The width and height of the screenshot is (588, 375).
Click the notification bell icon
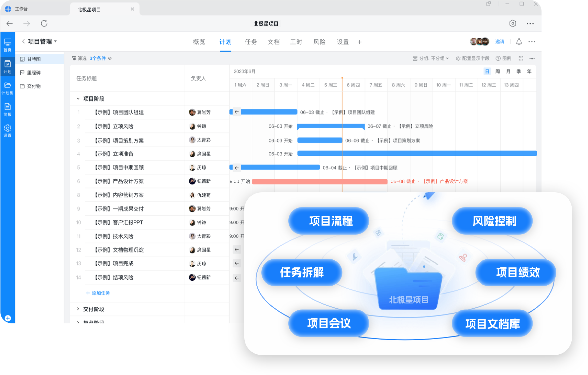(x=519, y=42)
